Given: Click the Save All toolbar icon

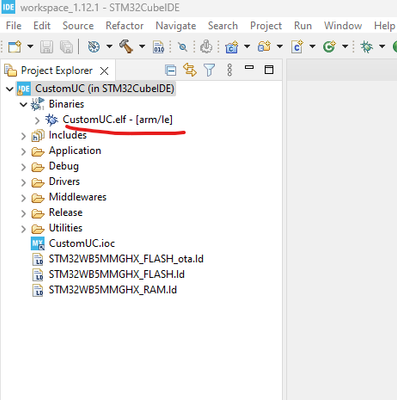Looking at the screenshot, I should coord(66,47).
